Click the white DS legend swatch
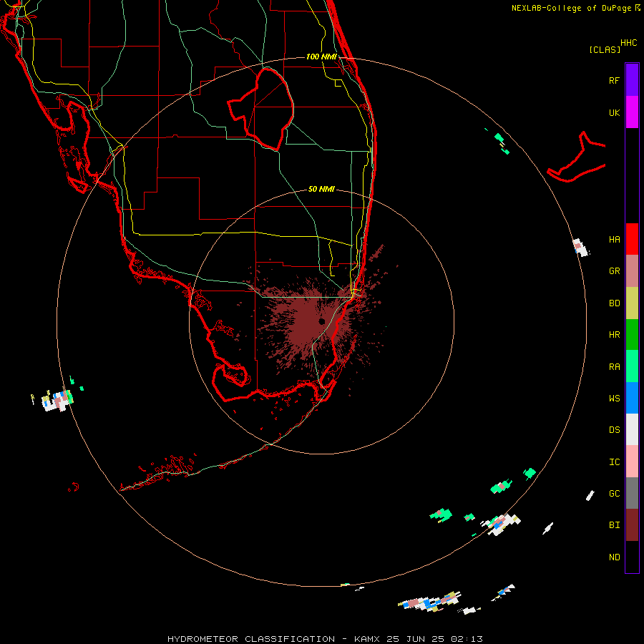The width and height of the screenshot is (644, 644). (632, 429)
